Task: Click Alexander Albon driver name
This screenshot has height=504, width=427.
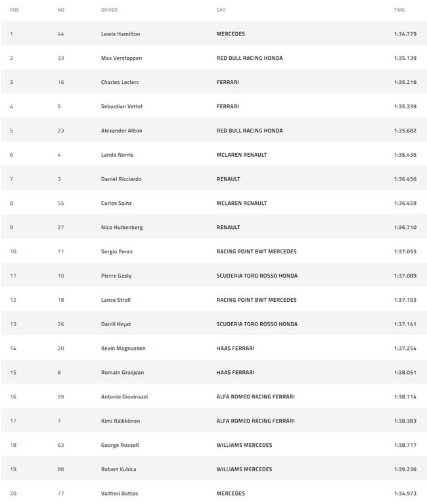Action: pyautogui.click(x=122, y=131)
